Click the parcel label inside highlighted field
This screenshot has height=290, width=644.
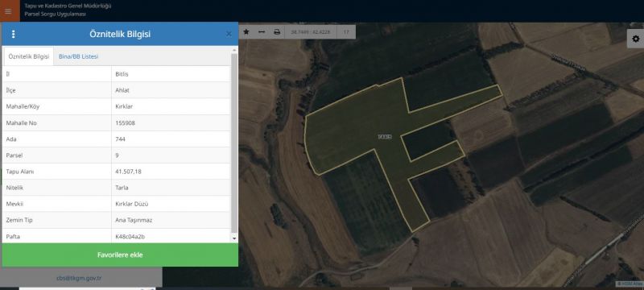[385, 136]
